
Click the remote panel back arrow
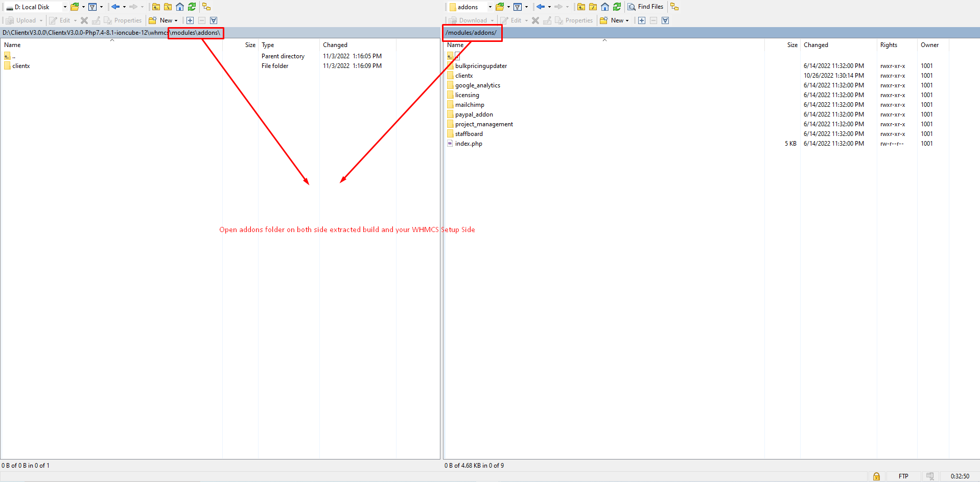click(x=541, y=7)
